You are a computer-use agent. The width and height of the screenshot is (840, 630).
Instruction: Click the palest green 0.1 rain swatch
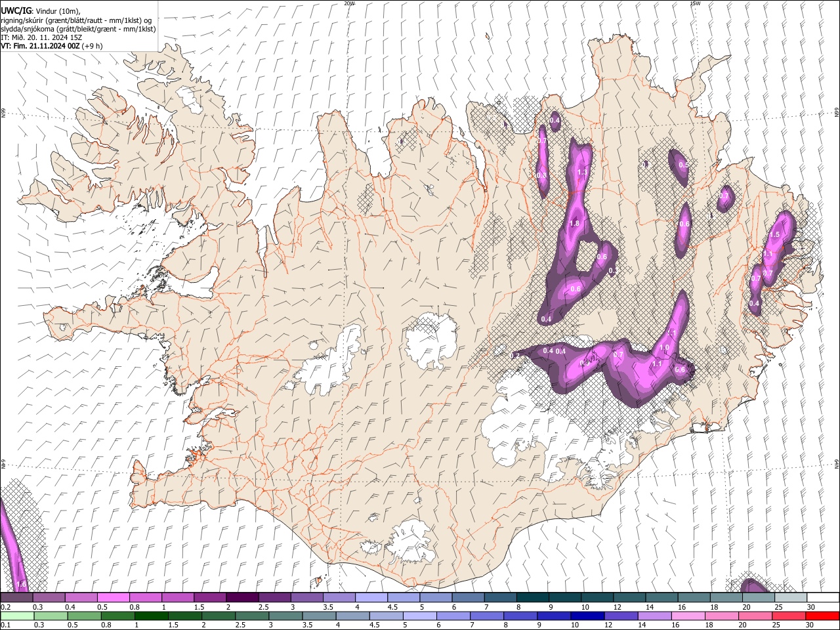tap(17, 616)
